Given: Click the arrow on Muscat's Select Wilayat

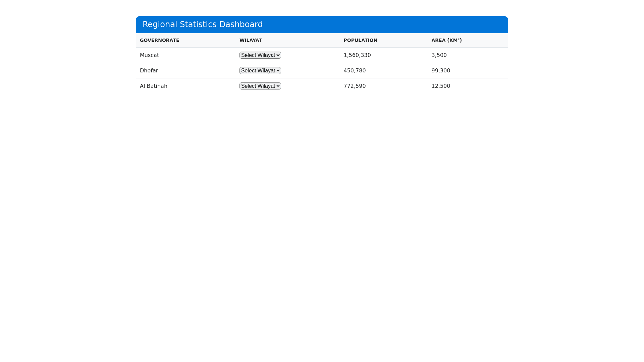Looking at the screenshot, I should click(x=278, y=55).
